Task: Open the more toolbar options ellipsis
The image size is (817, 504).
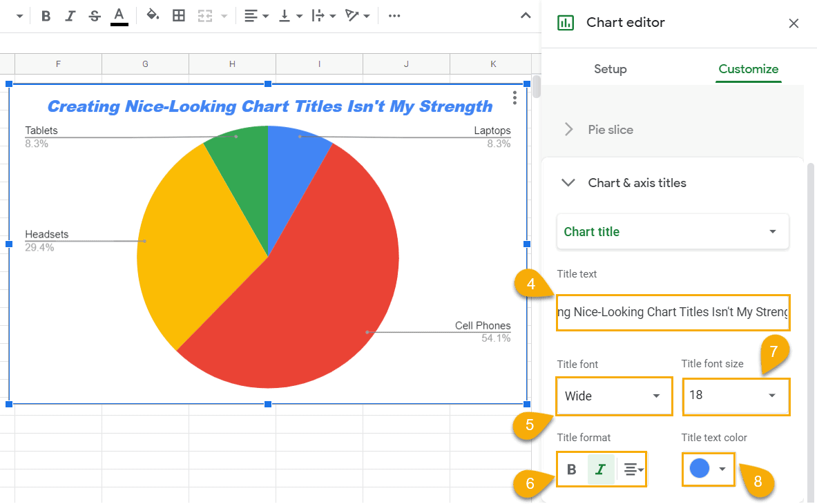Action: click(394, 15)
